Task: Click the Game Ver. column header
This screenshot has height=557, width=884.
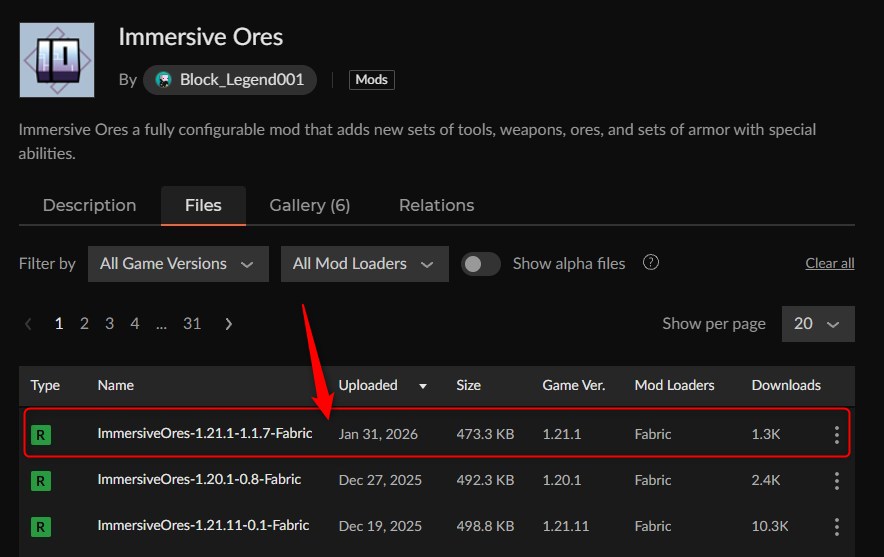Action: pos(573,385)
